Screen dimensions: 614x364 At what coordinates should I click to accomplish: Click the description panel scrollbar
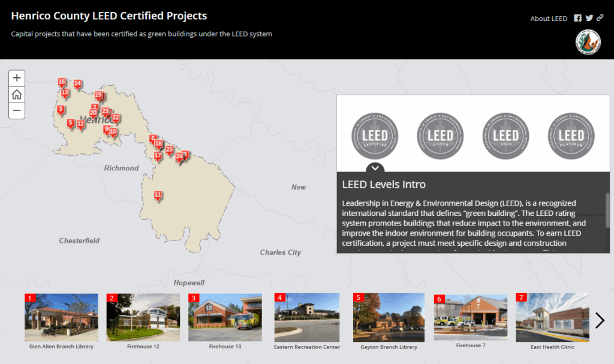607,210
